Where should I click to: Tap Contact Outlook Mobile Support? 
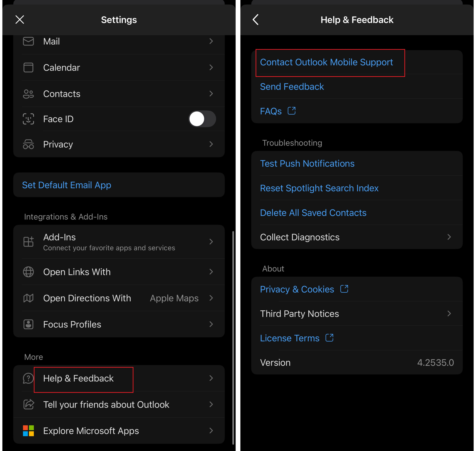(357, 62)
